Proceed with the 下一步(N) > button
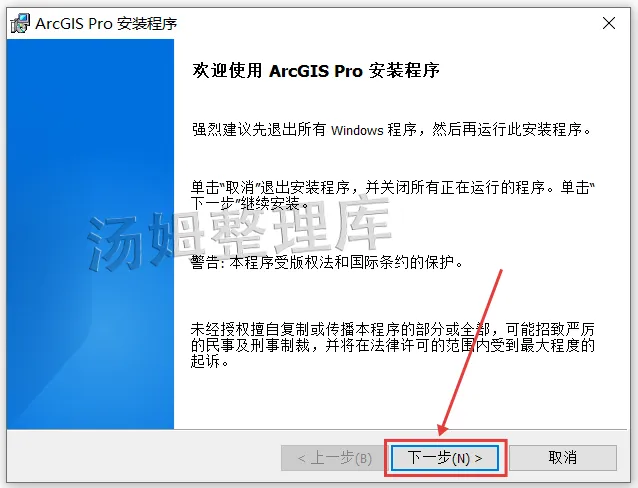Image resolution: width=638 pixels, height=488 pixels. tap(445, 458)
